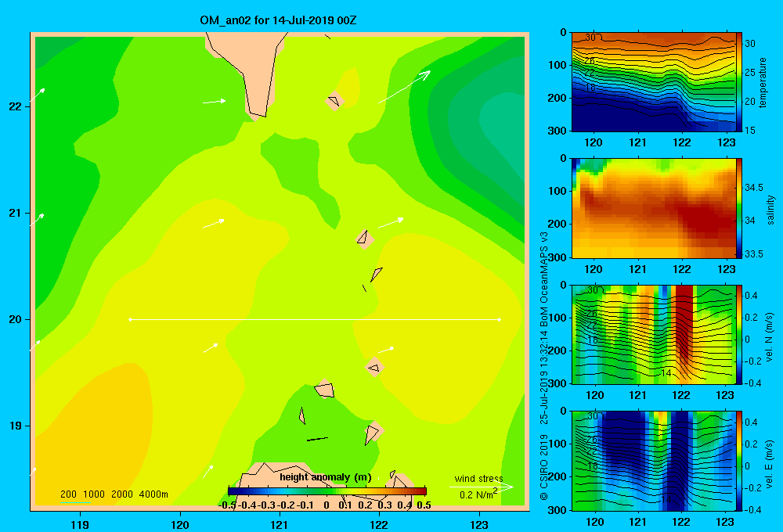
Task: Click longitude tick label 119 on main map
Action: (x=80, y=524)
